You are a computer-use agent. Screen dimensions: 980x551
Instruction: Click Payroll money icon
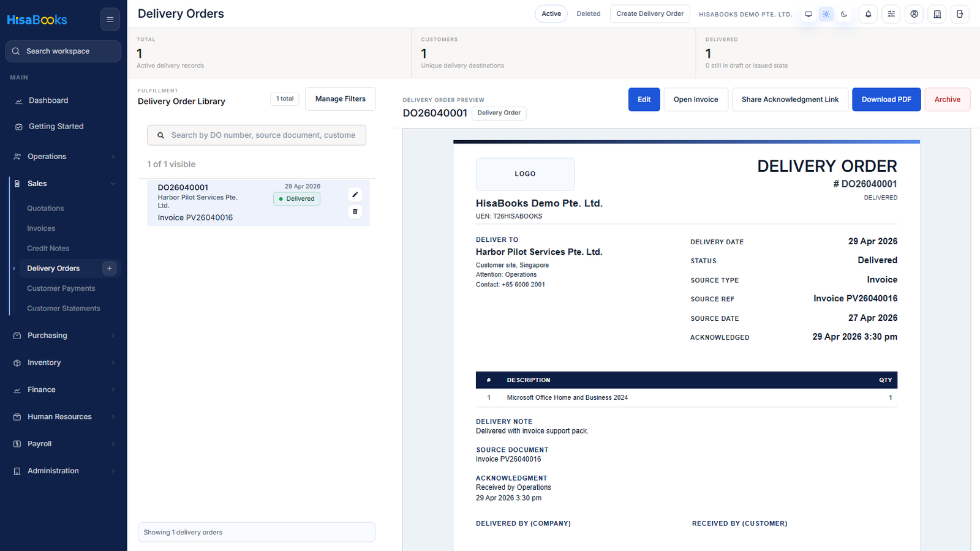(x=17, y=444)
